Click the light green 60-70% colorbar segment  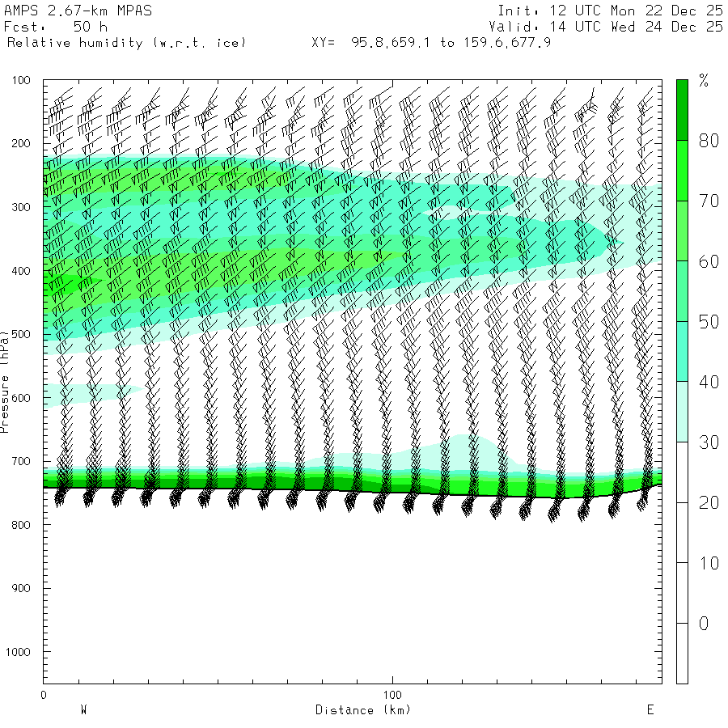682,231
